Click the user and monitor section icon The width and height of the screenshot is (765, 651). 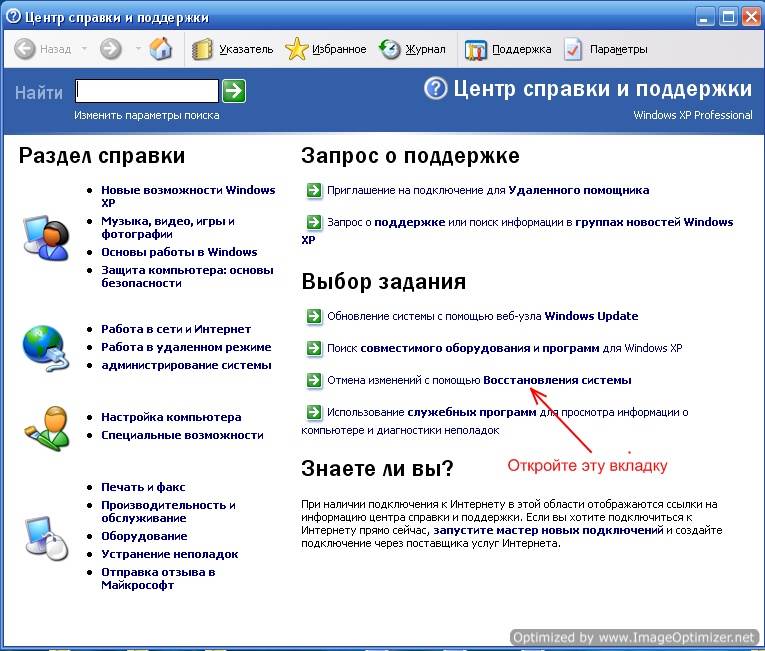(46, 238)
